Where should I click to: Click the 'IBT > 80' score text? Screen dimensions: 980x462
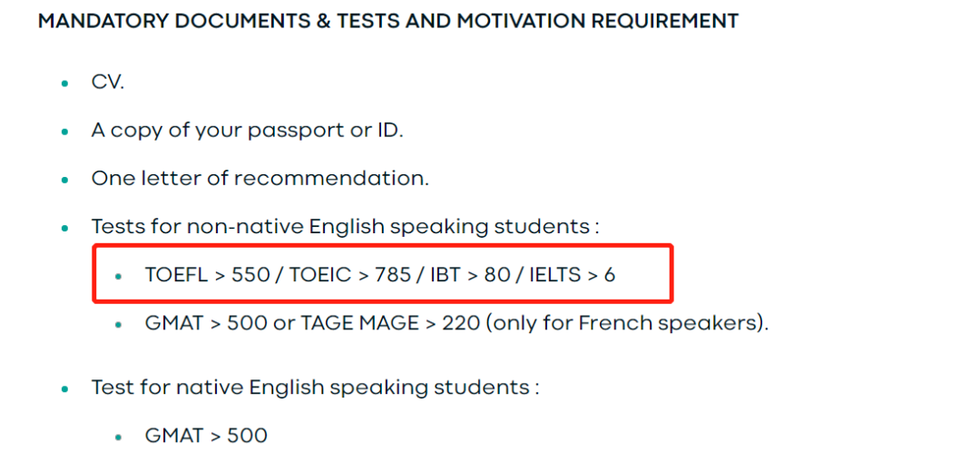coord(469,275)
